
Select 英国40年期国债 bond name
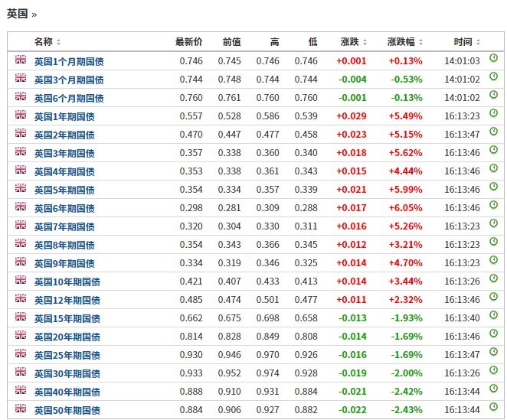(x=67, y=392)
